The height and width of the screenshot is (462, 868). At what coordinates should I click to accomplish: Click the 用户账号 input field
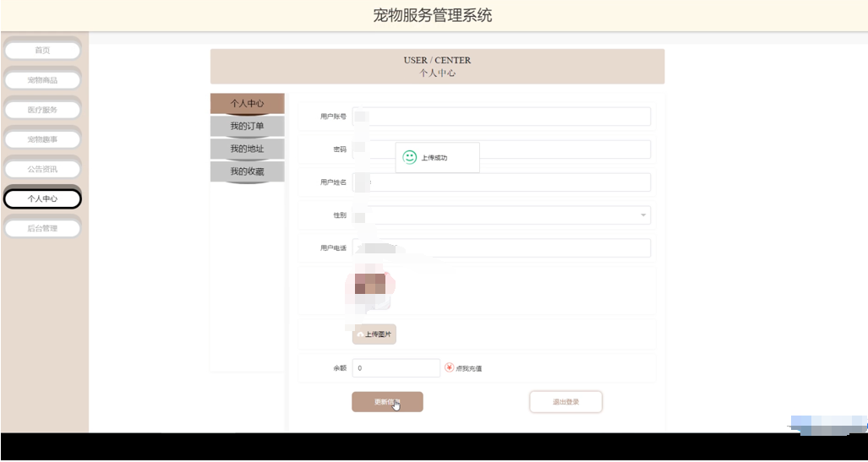pyautogui.click(x=501, y=117)
